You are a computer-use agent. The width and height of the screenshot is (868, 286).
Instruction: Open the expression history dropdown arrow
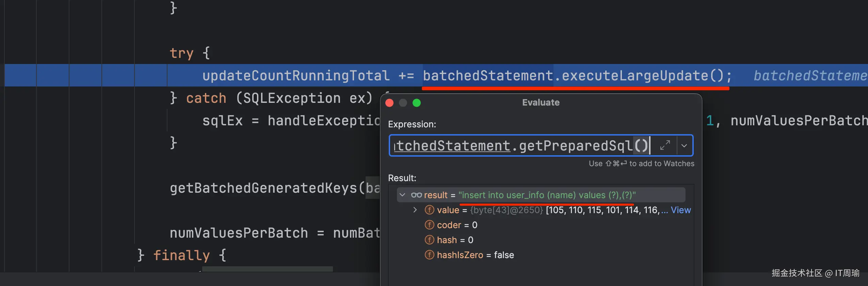684,146
